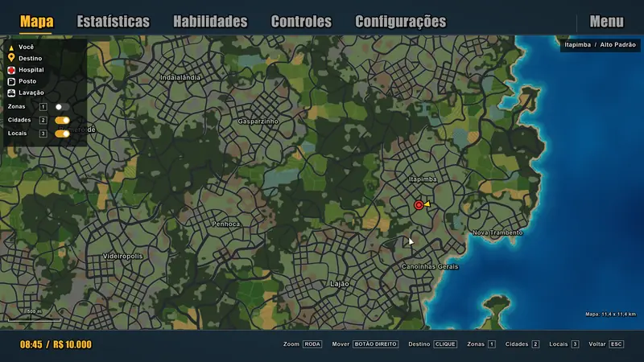Select the Itapimba city label on map
Image resolution: width=644 pixels, height=362 pixels.
423,179
